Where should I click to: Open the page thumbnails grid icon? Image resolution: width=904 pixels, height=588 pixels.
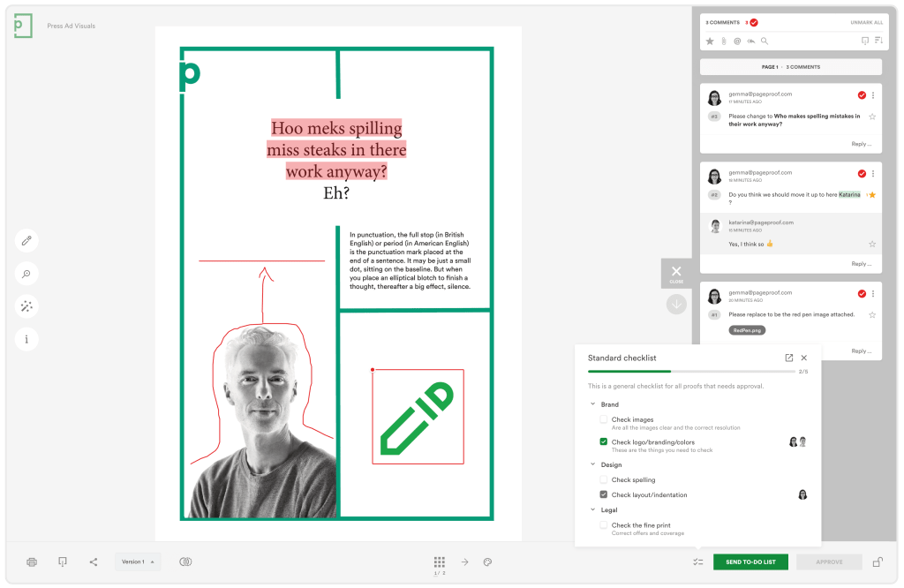point(439,562)
